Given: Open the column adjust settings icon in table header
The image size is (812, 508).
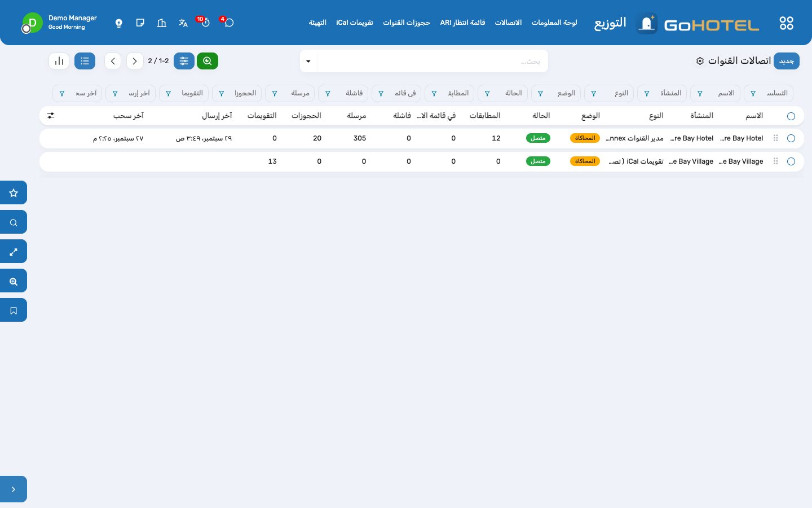Looking at the screenshot, I should coord(51,116).
